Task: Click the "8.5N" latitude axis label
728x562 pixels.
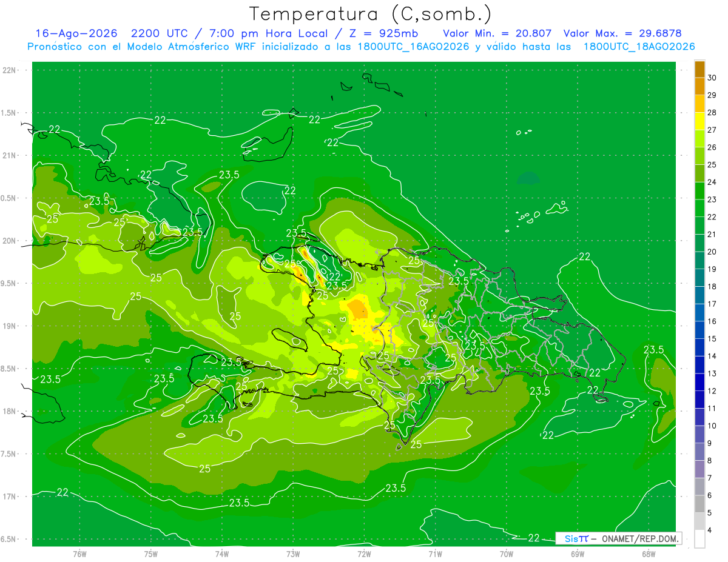Action: [9, 369]
